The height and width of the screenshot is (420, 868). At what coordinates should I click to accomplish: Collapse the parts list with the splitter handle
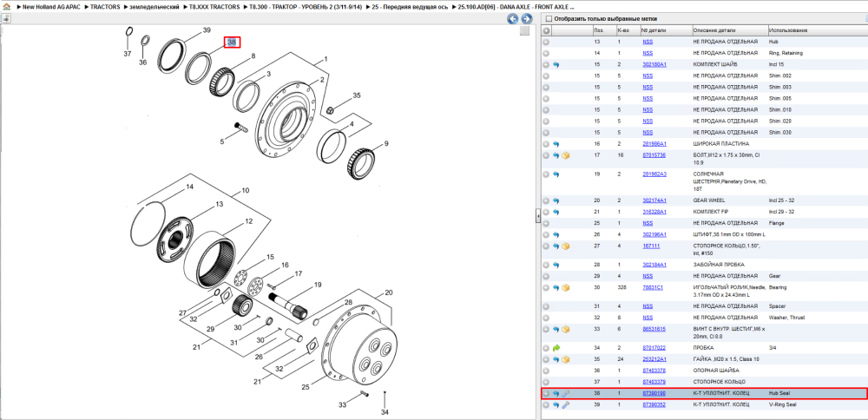point(537,216)
